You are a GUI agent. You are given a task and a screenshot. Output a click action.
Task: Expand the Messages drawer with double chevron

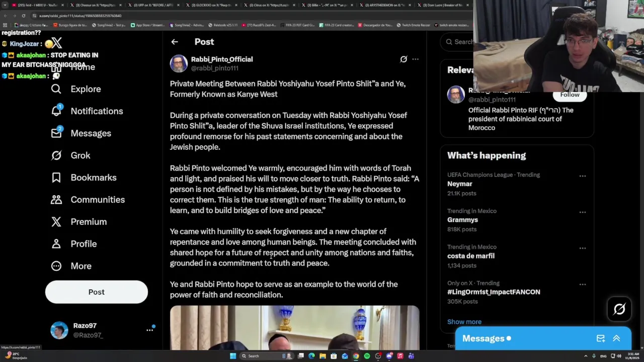616,338
